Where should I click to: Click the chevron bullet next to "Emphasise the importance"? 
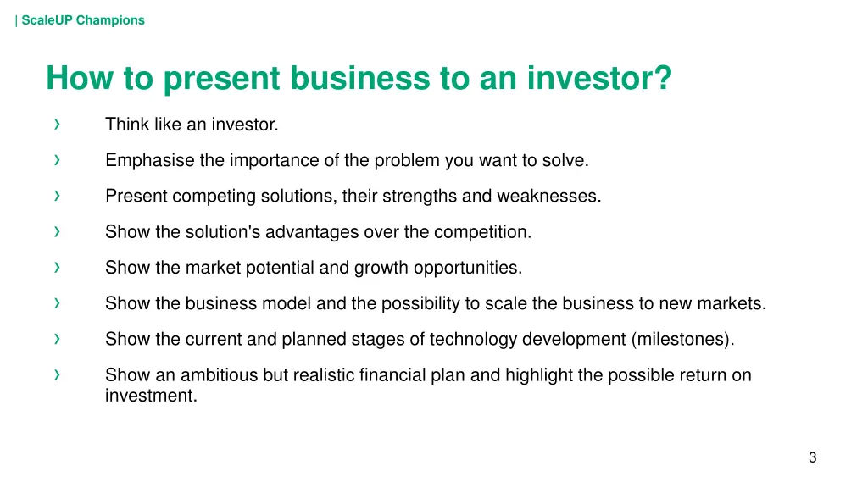pos(57,160)
